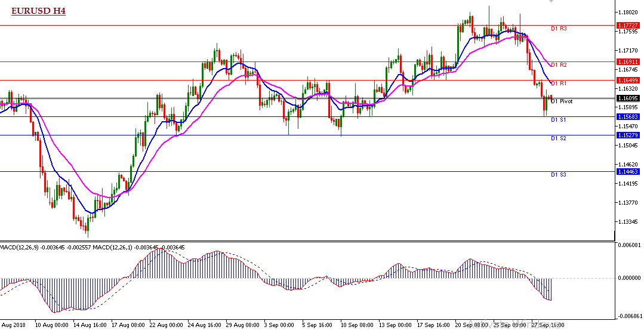Select the D1 R3 resistance label
Screen dimensions: 644x330
click(558, 29)
